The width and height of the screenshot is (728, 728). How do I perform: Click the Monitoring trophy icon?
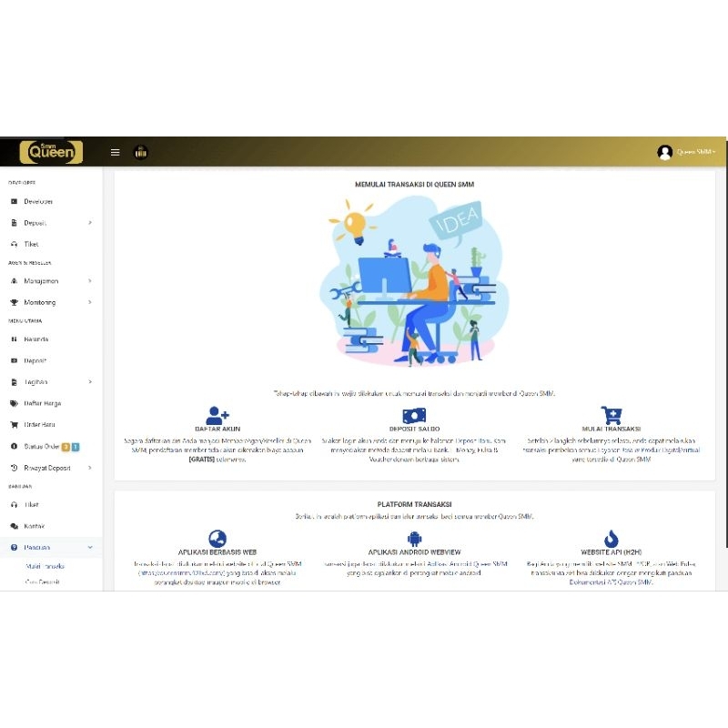tap(14, 302)
